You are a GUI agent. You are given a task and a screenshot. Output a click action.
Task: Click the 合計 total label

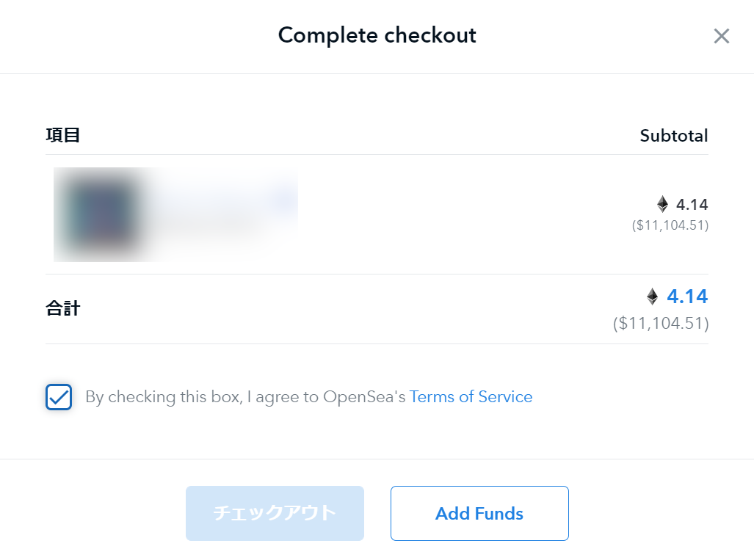(x=63, y=308)
